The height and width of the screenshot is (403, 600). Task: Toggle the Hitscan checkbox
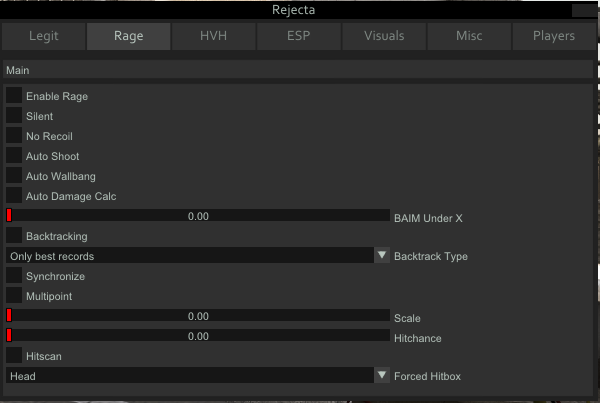(x=14, y=355)
